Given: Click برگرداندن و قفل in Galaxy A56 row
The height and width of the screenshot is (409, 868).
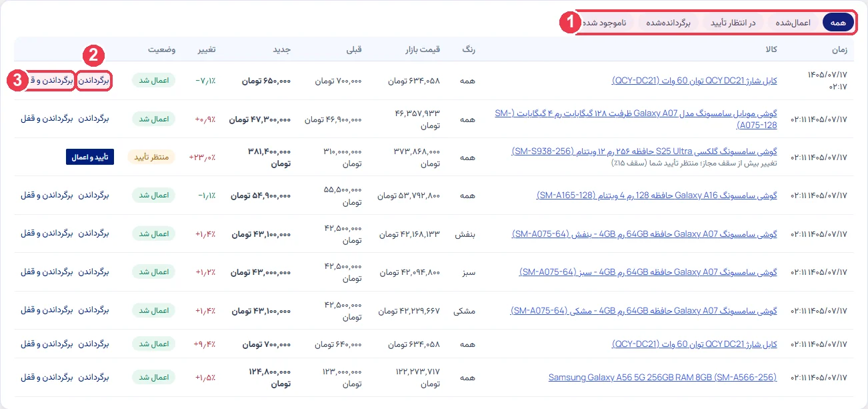Looking at the screenshot, I should click(47, 377).
